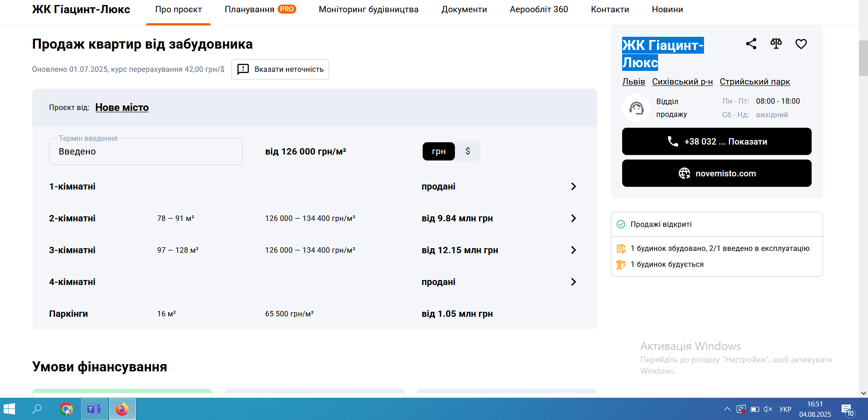
Task: Click the sales department headset icon
Action: tap(636, 108)
